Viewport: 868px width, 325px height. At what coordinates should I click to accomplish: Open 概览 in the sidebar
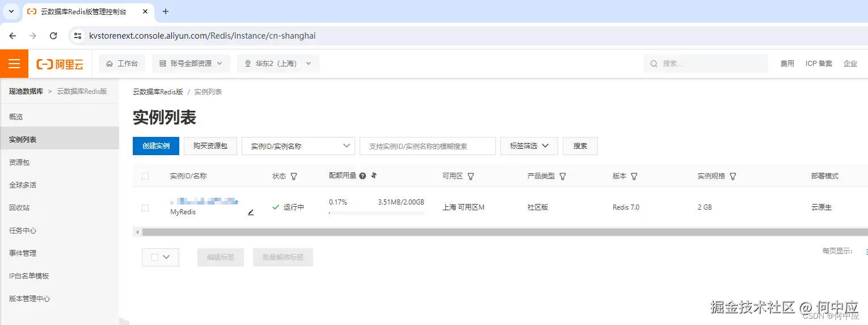(x=60, y=116)
